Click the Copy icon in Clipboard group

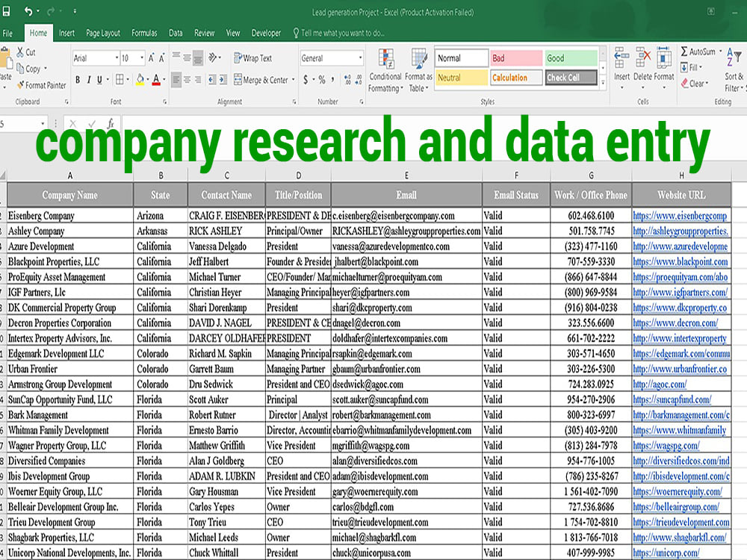pyautogui.click(x=20, y=69)
